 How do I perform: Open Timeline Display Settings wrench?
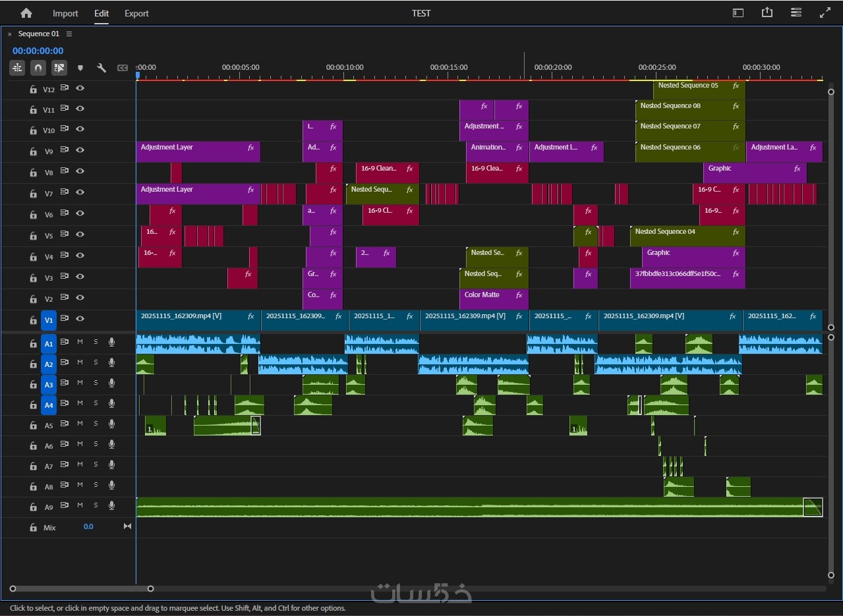pos(102,67)
